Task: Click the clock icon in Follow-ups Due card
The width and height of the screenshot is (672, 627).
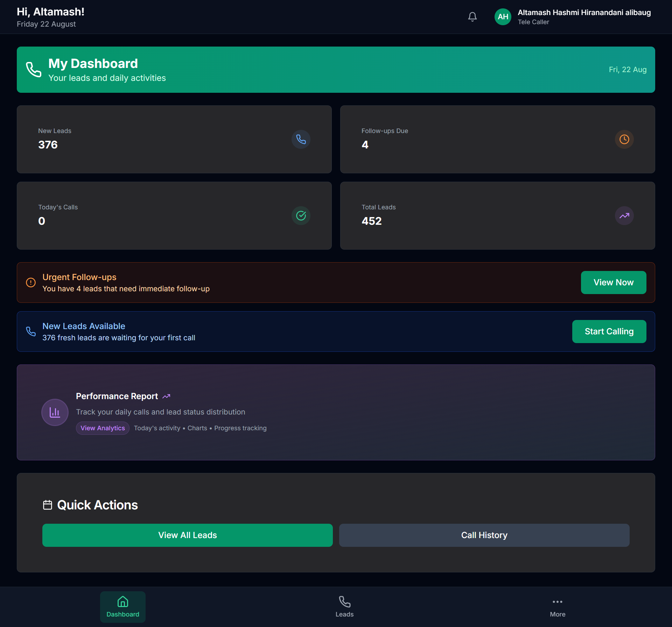Action: (624, 139)
